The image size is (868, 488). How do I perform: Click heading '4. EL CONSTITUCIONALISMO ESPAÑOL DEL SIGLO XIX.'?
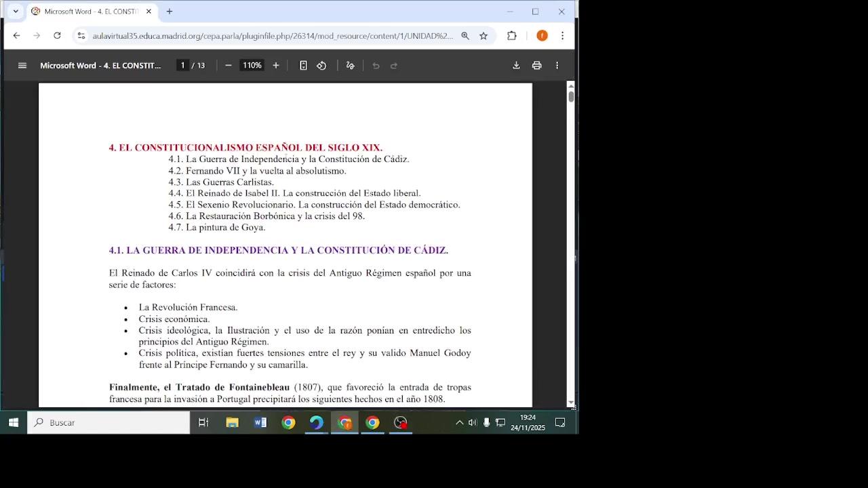coord(245,147)
